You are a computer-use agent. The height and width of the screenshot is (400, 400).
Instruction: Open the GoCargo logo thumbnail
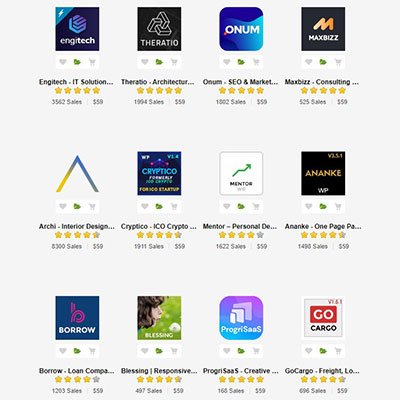point(323,318)
